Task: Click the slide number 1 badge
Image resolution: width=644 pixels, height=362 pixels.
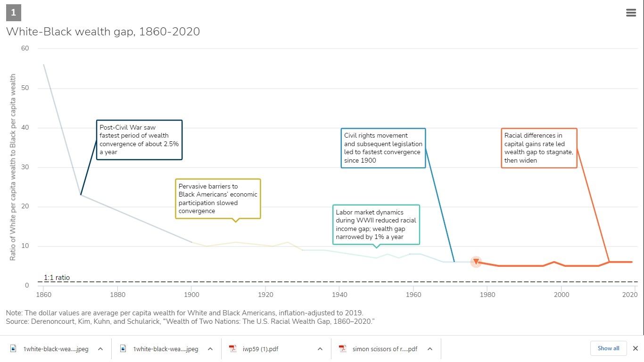Action: [13, 12]
